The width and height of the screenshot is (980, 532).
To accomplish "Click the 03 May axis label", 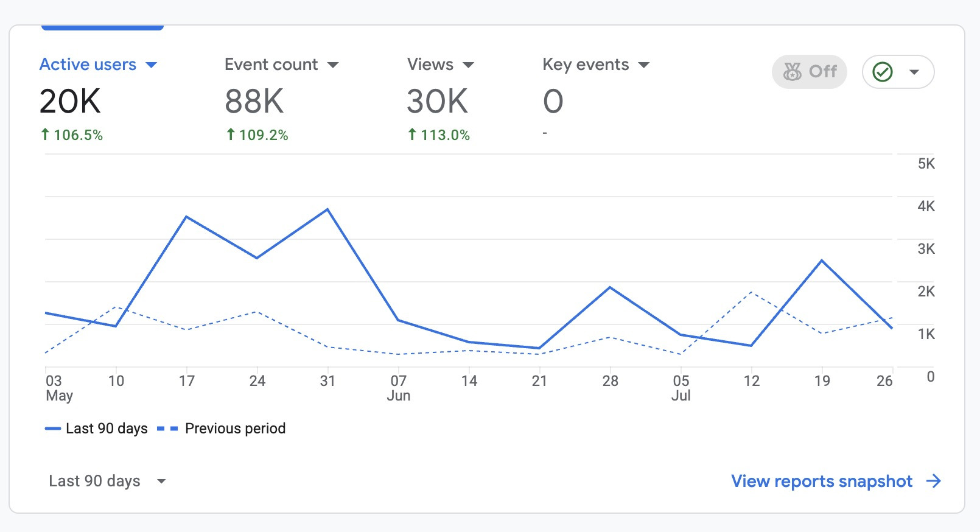I will [59, 388].
